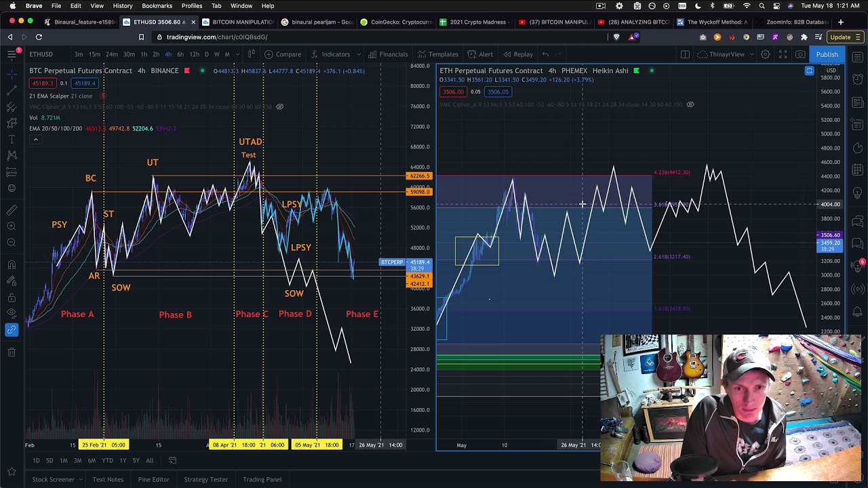Set date range to All

[x=149, y=461]
